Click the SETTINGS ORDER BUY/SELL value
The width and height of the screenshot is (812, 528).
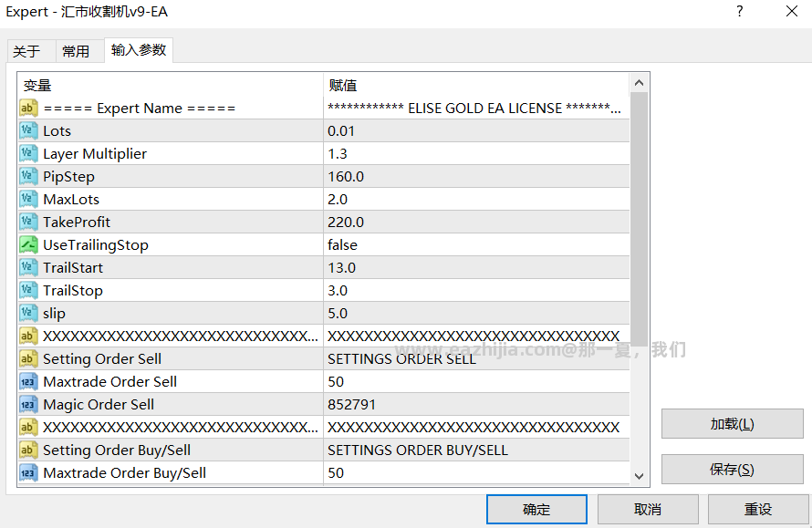418,450
